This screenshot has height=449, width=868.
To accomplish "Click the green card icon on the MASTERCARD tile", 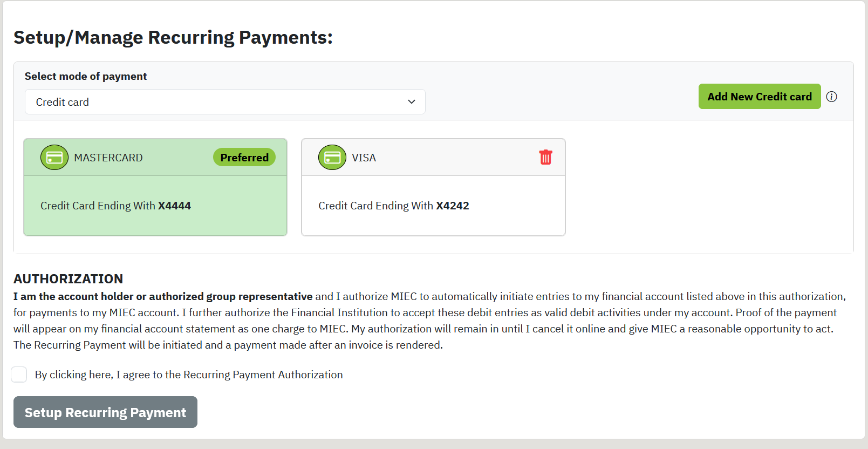I will 54,157.
